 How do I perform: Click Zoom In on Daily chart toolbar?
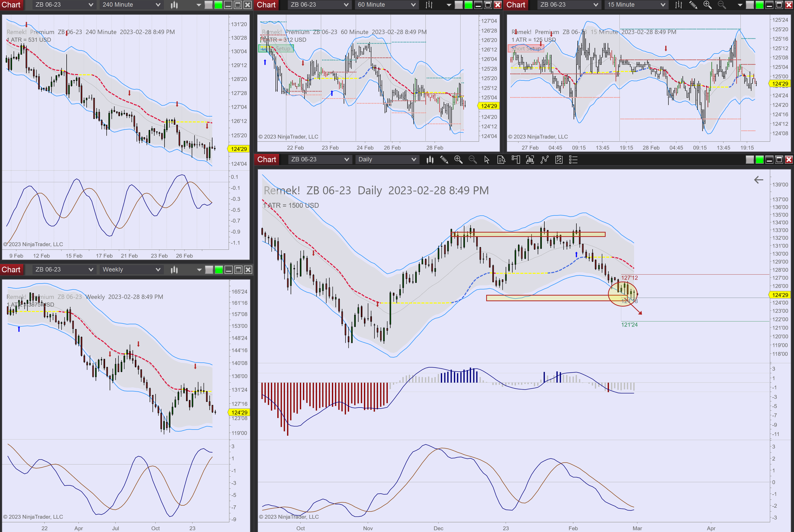coord(458,159)
